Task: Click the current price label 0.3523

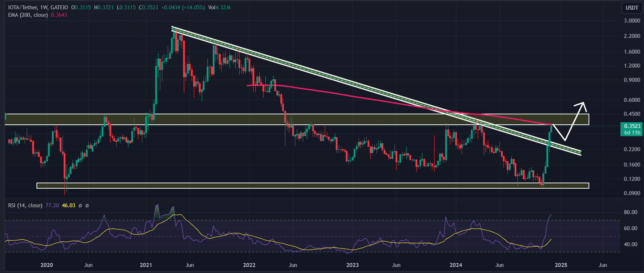Action: click(x=632, y=126)
